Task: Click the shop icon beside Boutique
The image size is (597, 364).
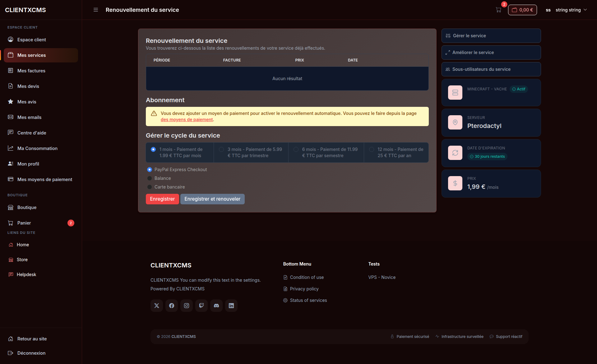Action: pos(11,207)
